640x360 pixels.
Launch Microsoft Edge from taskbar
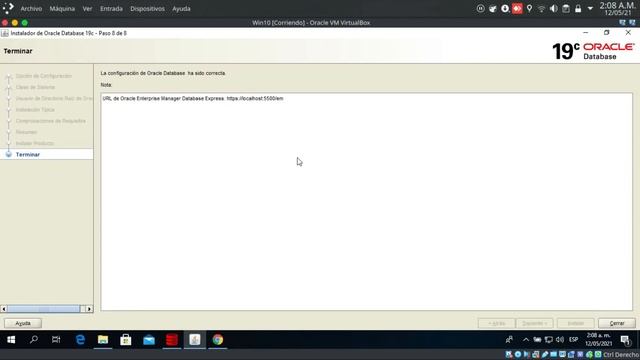pos(80,340)
